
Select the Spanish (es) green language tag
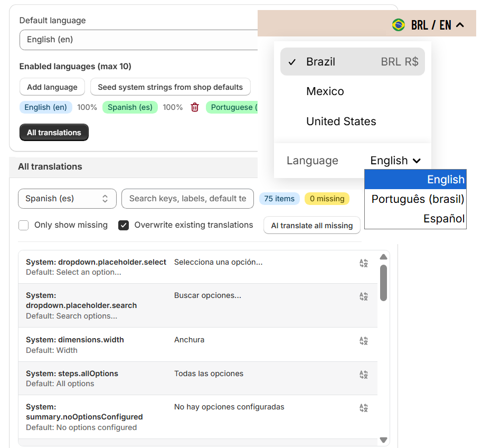point(130,107)
